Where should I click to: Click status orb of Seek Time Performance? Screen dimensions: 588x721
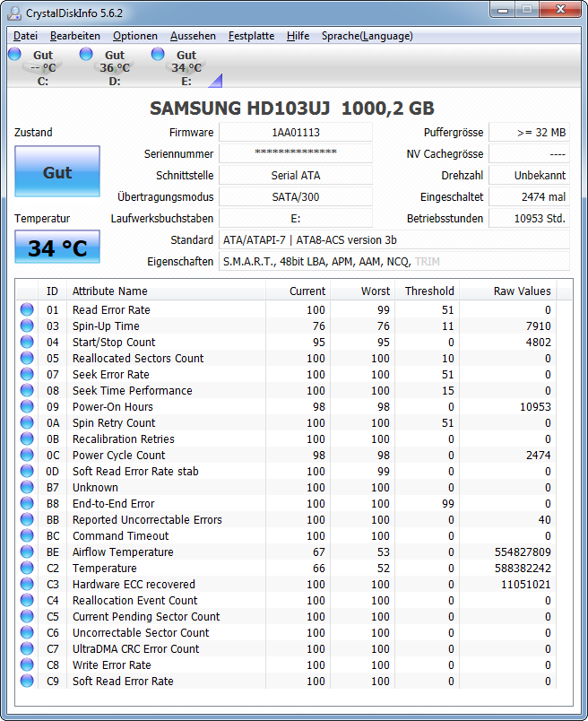coord(27,390)
